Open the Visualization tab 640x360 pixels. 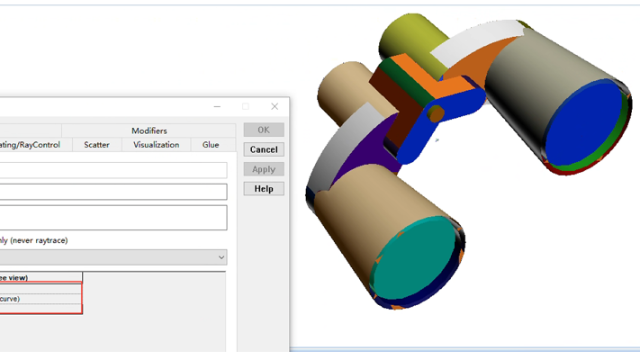(x=156, y=145)
